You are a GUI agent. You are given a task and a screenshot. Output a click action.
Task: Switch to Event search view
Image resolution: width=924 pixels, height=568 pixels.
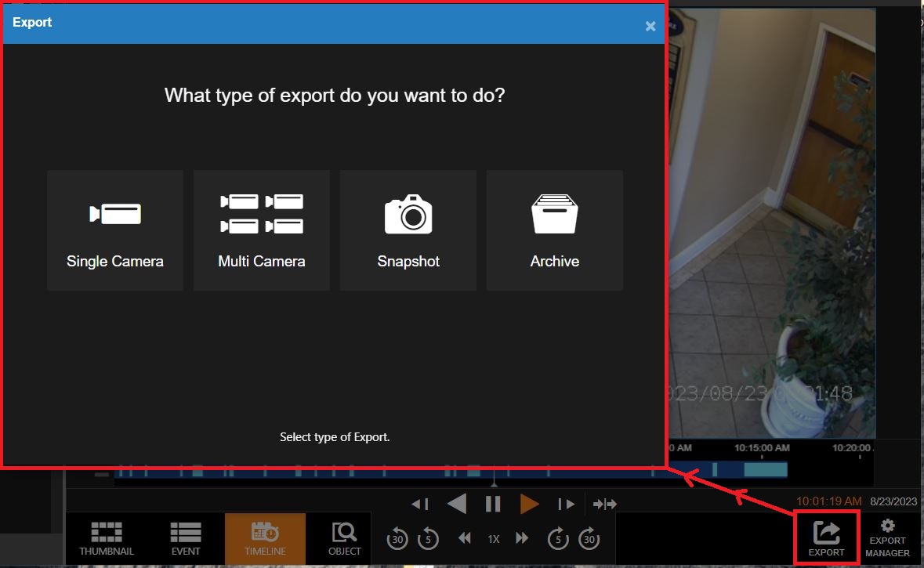(x=186, y=538)
